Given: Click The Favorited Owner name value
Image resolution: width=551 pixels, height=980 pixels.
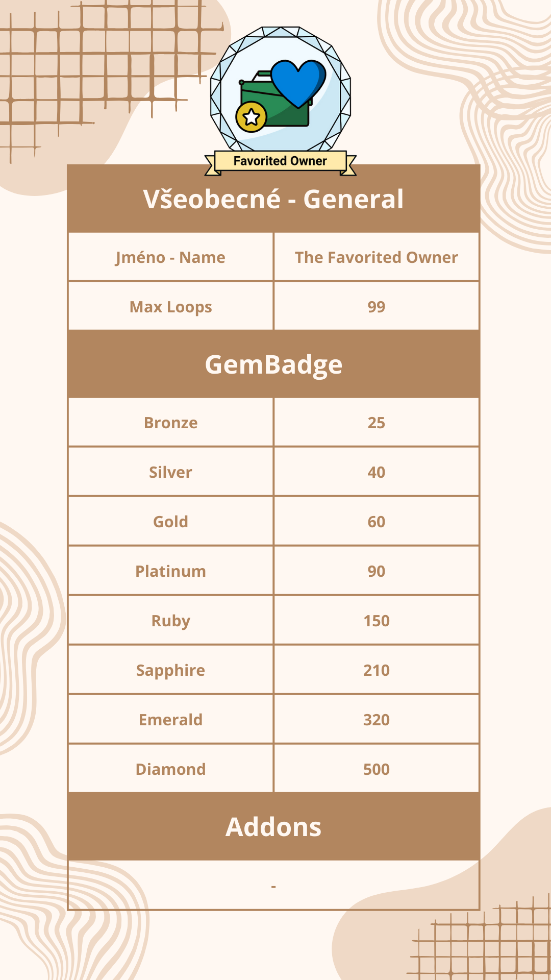Looking at the screenshot, I should point(377,257).
